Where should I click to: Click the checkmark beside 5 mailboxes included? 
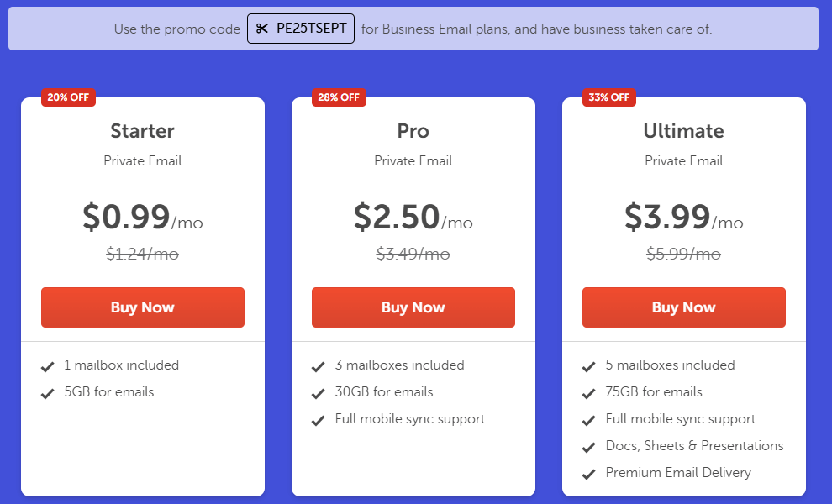point(589,366)
